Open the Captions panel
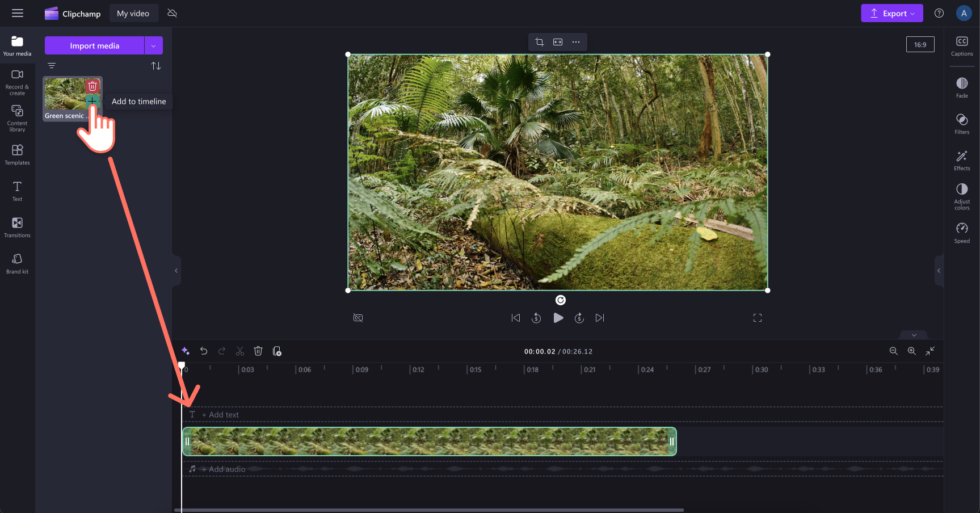Viewport: 980px width, 513px height. click(x=962, y=45)
